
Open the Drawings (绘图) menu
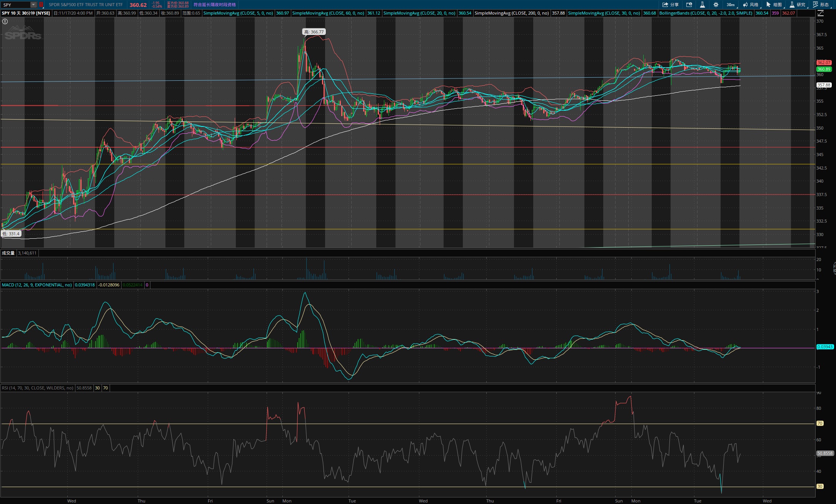click(x=774, y=5)
